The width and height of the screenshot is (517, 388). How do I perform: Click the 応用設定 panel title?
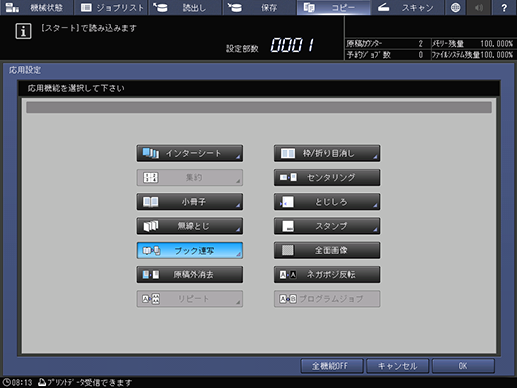25,70
